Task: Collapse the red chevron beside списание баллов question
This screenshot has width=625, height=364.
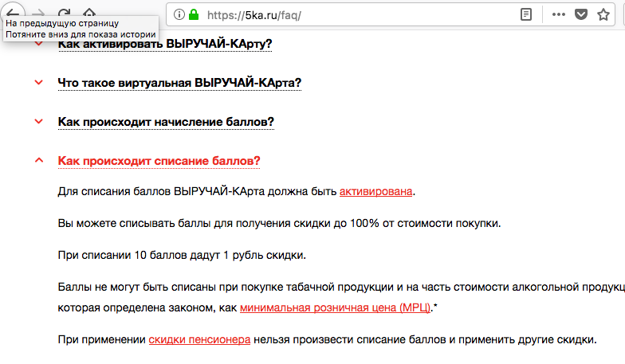Action: coord(38,161)
